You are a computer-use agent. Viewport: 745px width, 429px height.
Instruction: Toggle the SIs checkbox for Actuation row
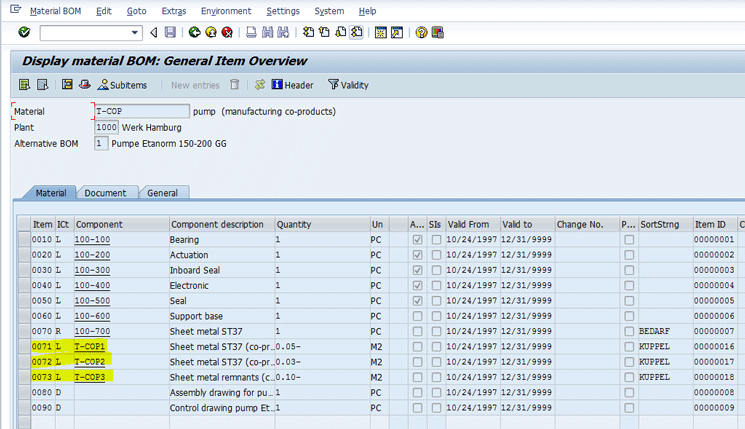click(435, 256)
